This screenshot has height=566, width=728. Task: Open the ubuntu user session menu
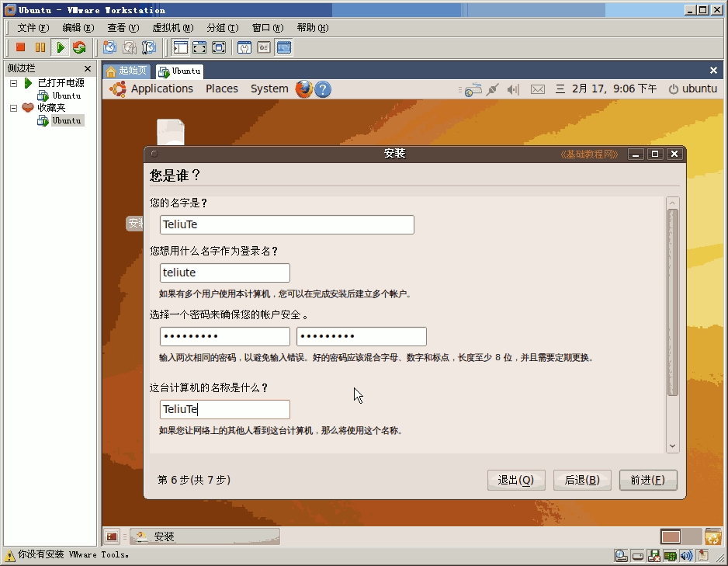[x=693, y=89]
